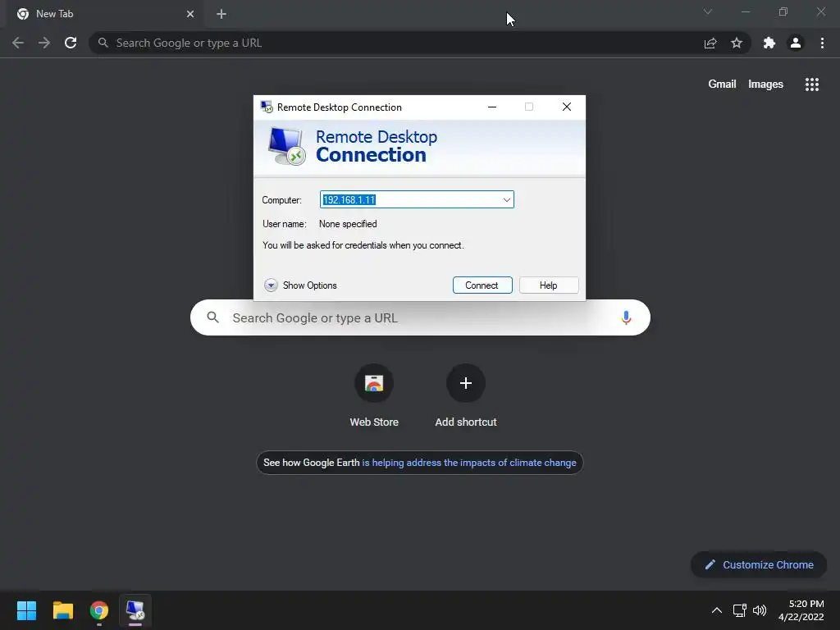The width and height of the screenshot is (840, 630).
Task: Open the Windows Start menu
Action: [x=26, y=610]
